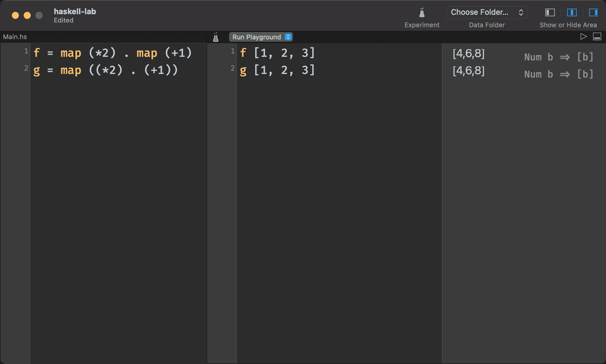The height and width of the screenshot is (364, 606).
Task: Open the Run Playground popup menu
Action: point(261,37)
